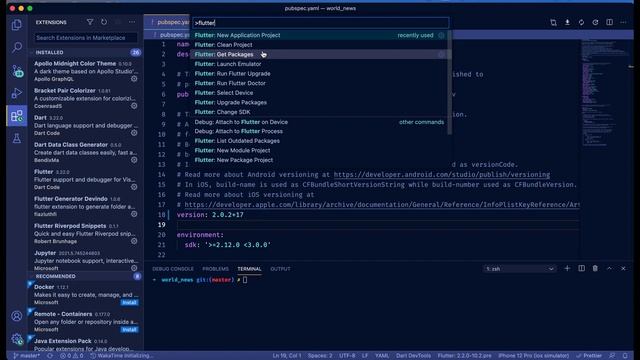Run Flutter: Run Flutter Upgrade command
640x360 pixels.
click(320, 74)
